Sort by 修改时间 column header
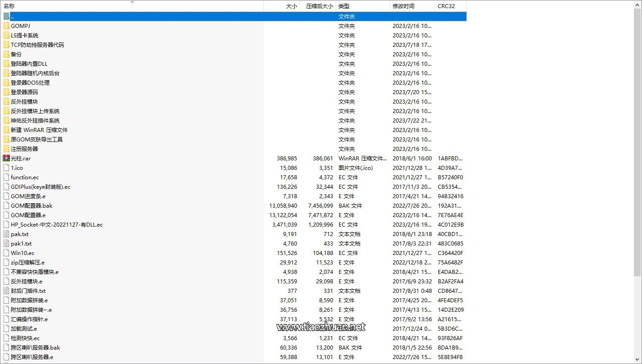642x364 pixels. (x=403, y=6)
